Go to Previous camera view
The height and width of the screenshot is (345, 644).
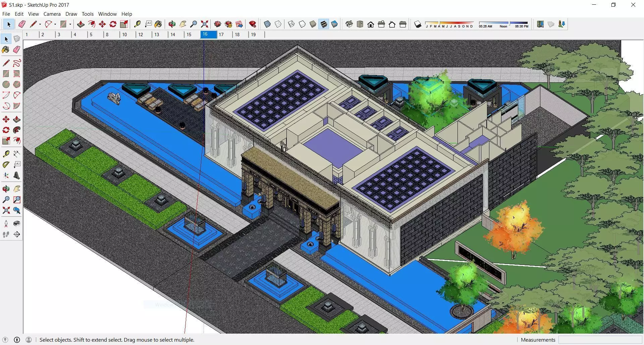17,210
